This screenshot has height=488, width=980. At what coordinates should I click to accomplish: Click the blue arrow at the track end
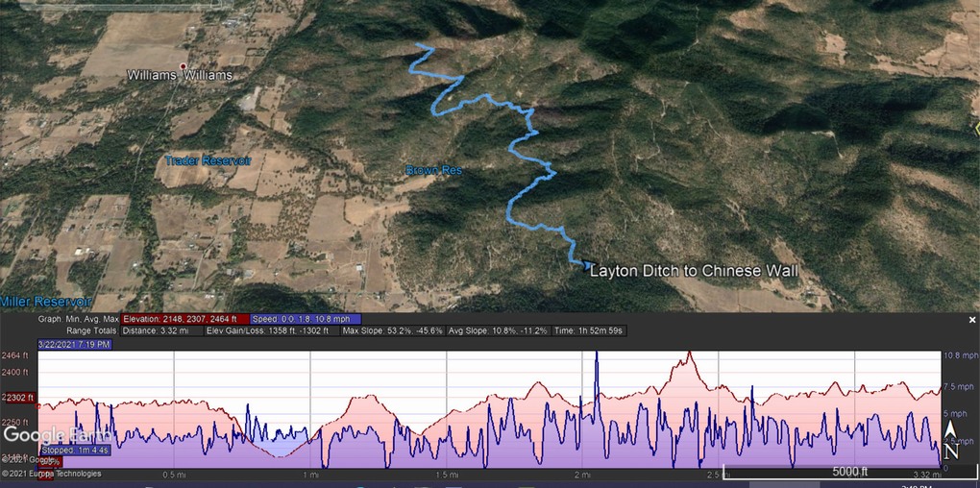pyautogui.click(x=584, y=264)
